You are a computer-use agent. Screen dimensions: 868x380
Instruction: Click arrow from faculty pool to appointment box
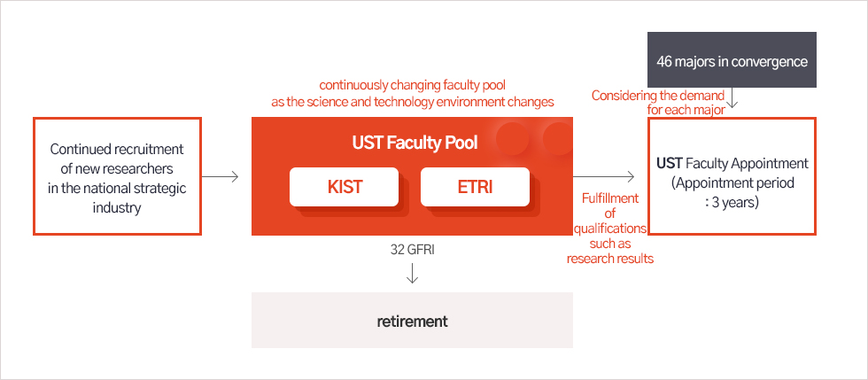604,176
